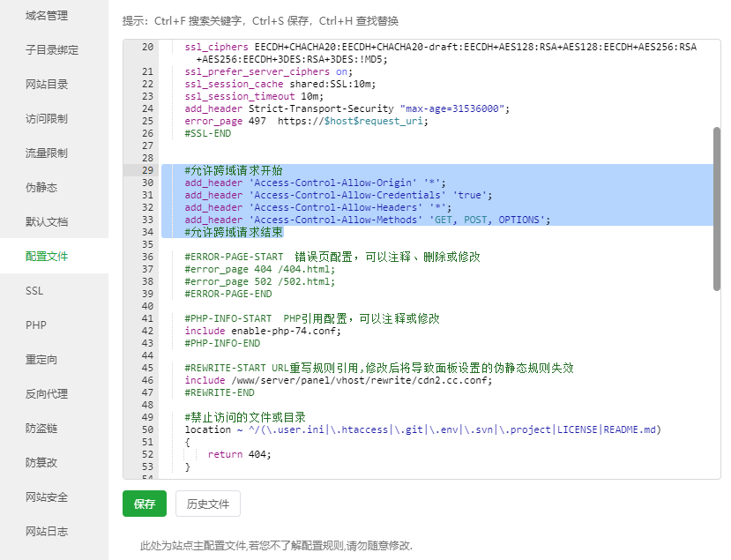This screenshot has width=731, height=560.
Task: Open the 防盗链 hotlink protection panel
Action: 41,428
